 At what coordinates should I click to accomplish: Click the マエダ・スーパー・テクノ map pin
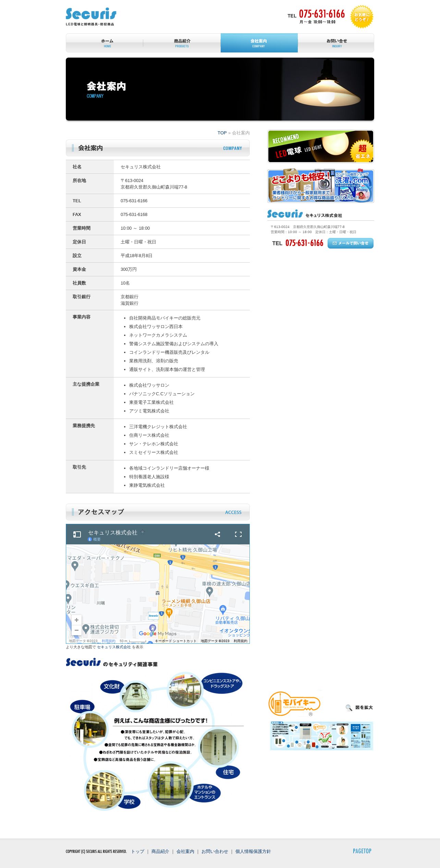coord(75,566)
